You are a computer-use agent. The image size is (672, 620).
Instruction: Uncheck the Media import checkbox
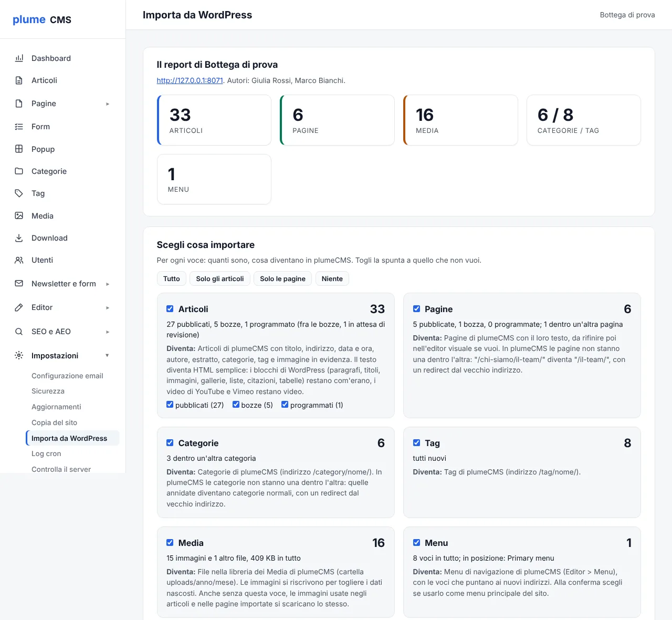click(x=170, y=543)
